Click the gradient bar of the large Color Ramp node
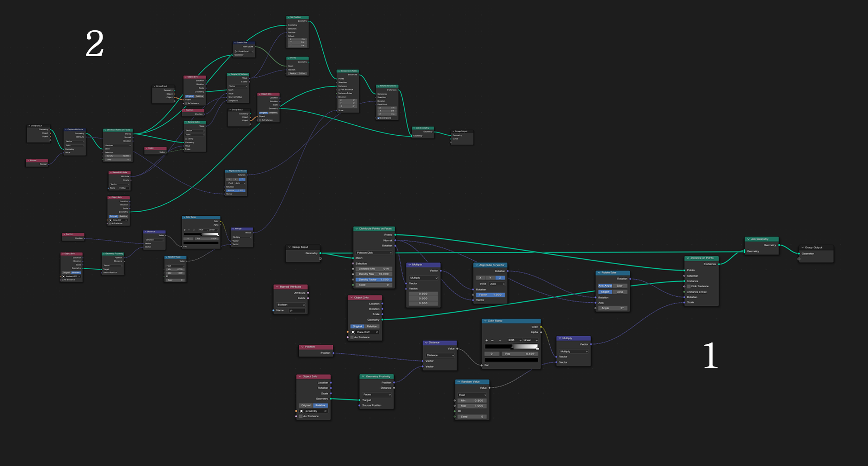This screenshot has width=868, height=466. pyautogui.click(x=511, y=347)
